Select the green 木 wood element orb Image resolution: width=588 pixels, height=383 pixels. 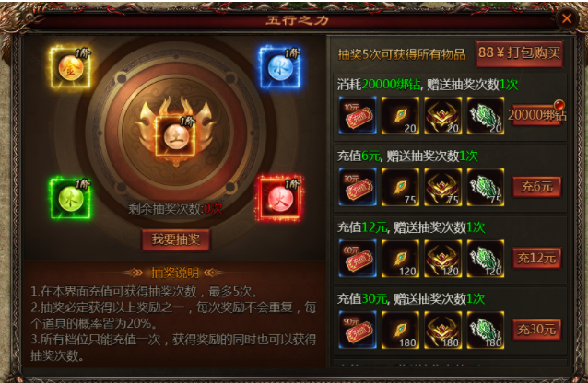(x=70, y=198)
